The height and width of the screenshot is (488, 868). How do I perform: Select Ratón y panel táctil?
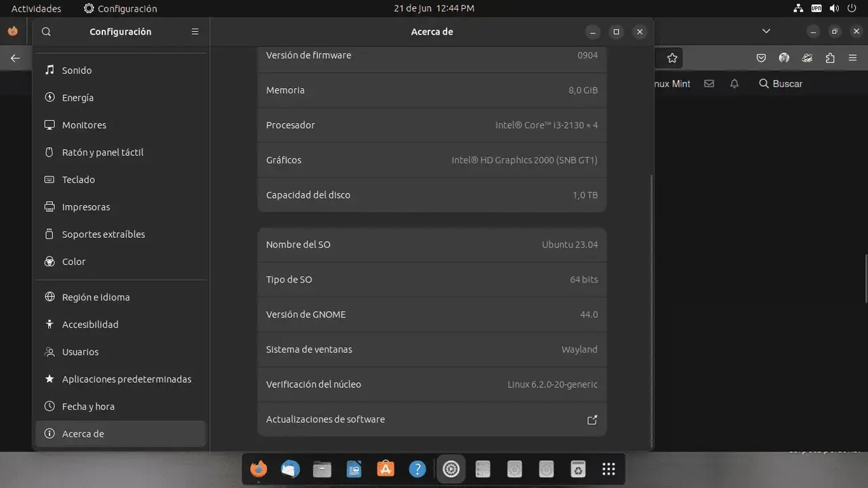(121, 152)
